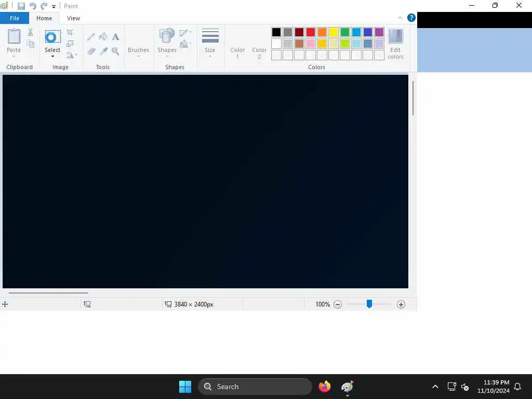
Task: Select the Pencil tool
Action: point(91,37)
